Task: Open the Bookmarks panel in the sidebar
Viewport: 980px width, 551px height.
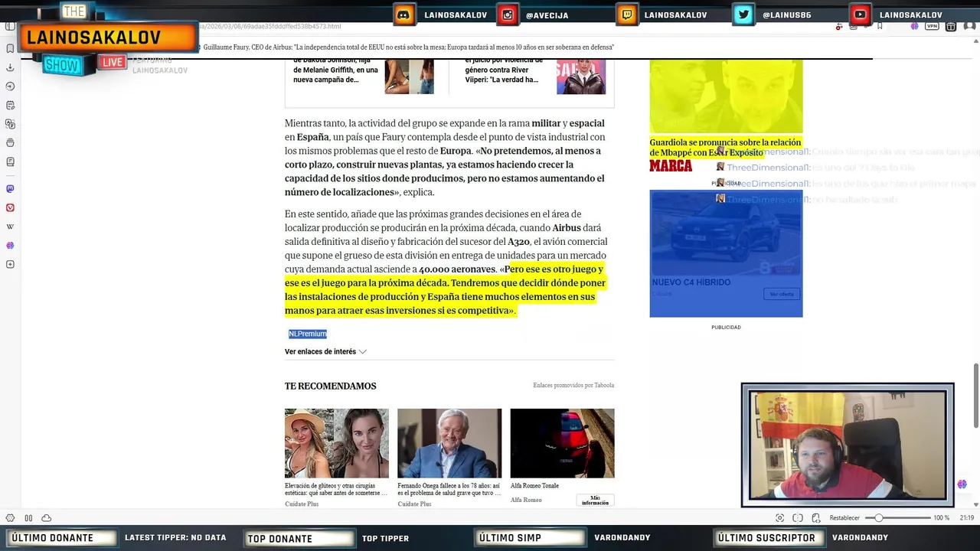Action: click(x=10, y=48)
